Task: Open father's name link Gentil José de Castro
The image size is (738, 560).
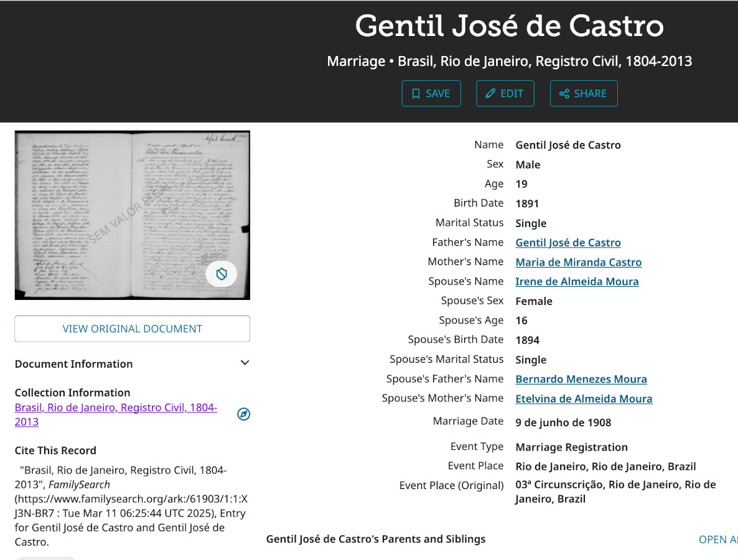Action: coord(568,242)
